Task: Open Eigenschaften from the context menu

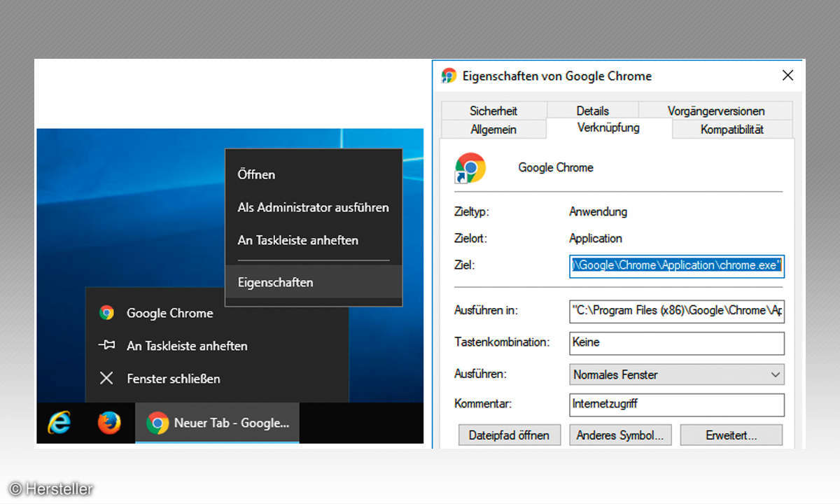Action: [x=314, y=282]
